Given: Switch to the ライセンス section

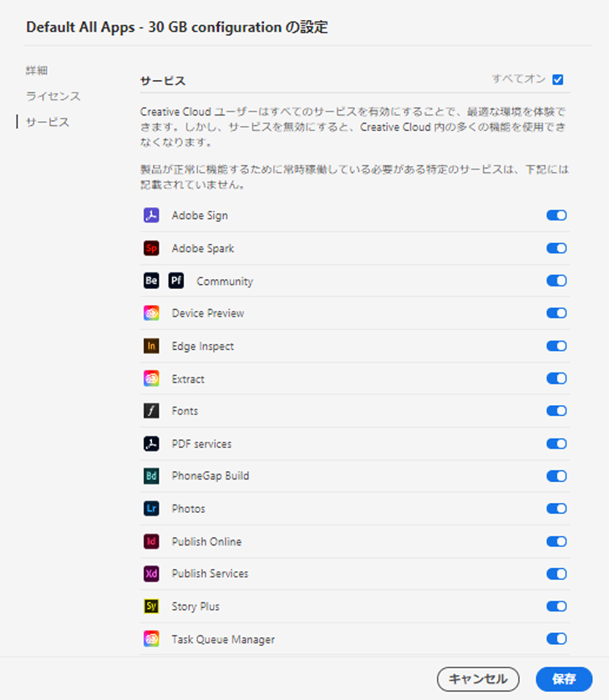Looking at the screenshot, I should tap(53, 96).
